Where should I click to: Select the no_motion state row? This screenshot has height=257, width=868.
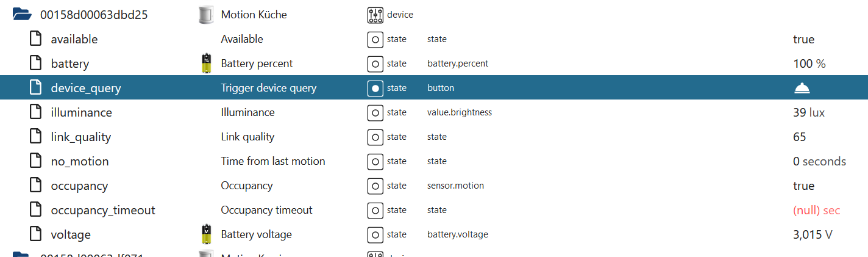79,161
